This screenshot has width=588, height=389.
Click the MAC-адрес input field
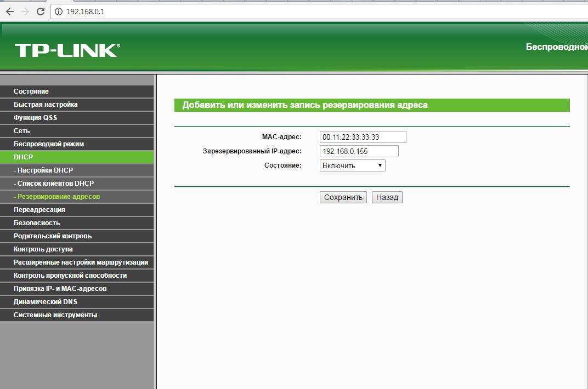[x=363, y=137]
